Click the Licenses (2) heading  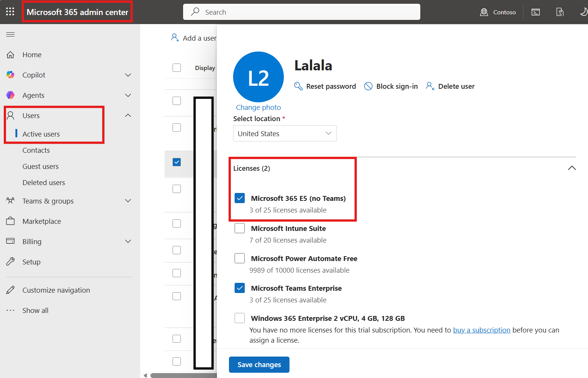click(x=252, y=168)
